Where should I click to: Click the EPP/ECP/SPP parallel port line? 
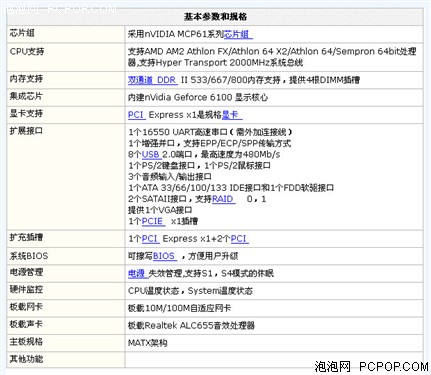click(209, 143)
